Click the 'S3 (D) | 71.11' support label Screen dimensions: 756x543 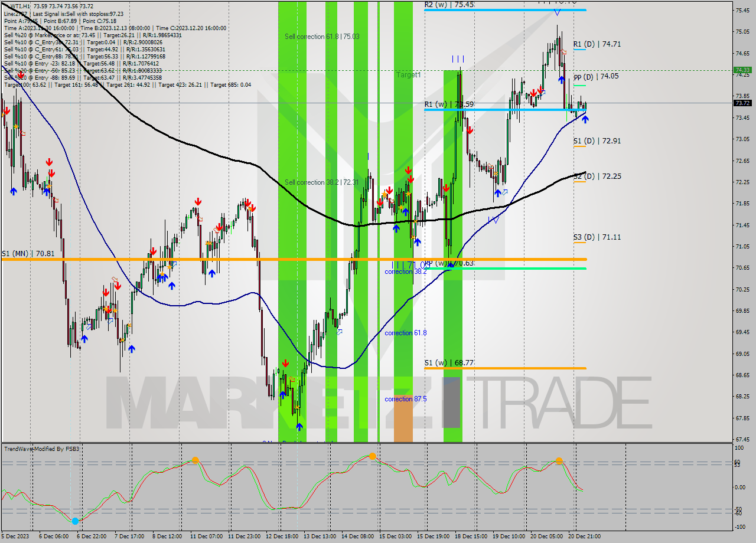coord(597,237)
